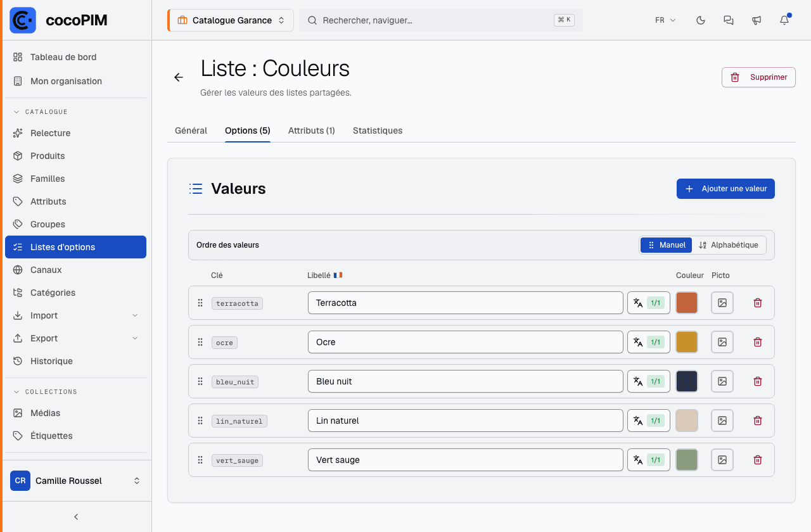Open the Catalogue Garance selector
Image resolution: width=811 pixels, height=532 pixels.
click(x=231, y=20)
